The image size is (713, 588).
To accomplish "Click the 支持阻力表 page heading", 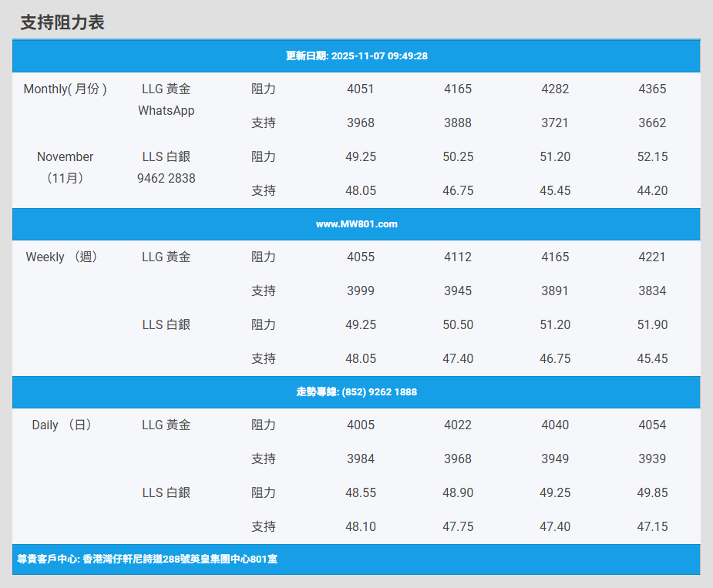I will tap(62, 22).
